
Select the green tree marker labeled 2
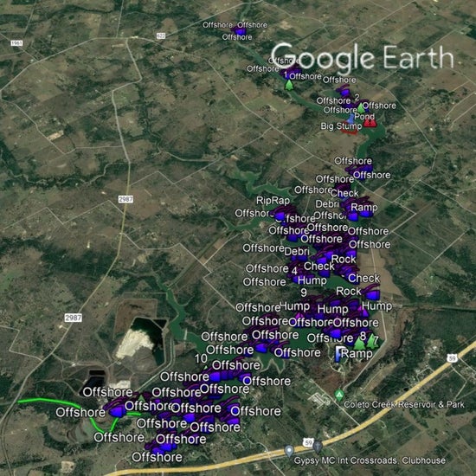point(360,108)
